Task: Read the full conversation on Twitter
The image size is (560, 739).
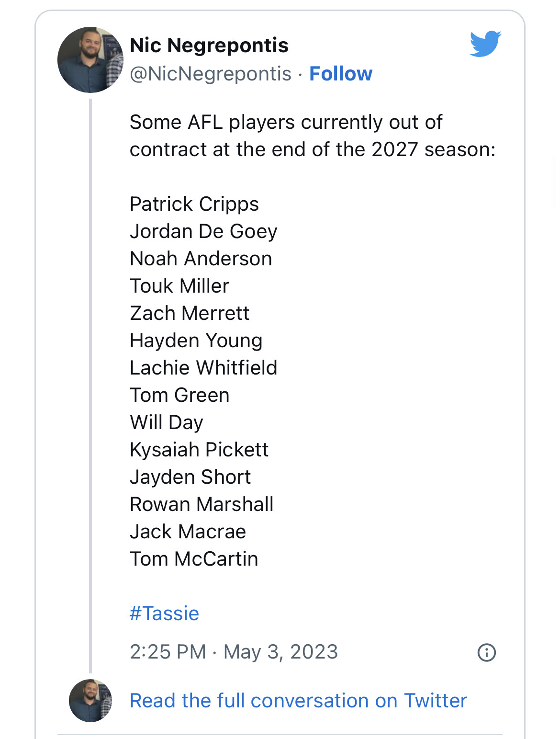Action: [x=298, y=701]
